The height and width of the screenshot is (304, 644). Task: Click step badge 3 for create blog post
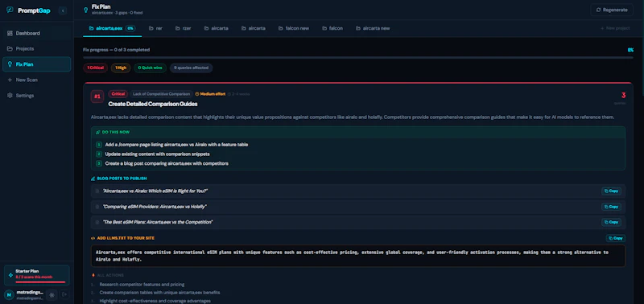(x=99, y=164)
